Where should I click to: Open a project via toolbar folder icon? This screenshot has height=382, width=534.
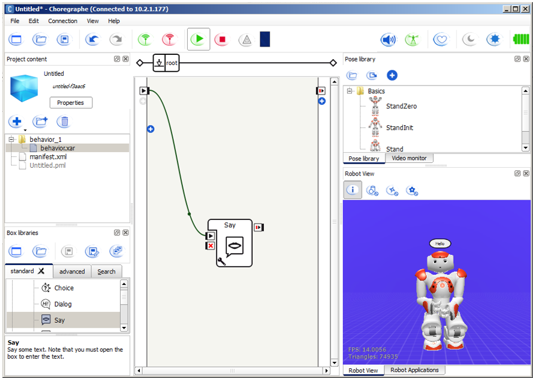40,40
